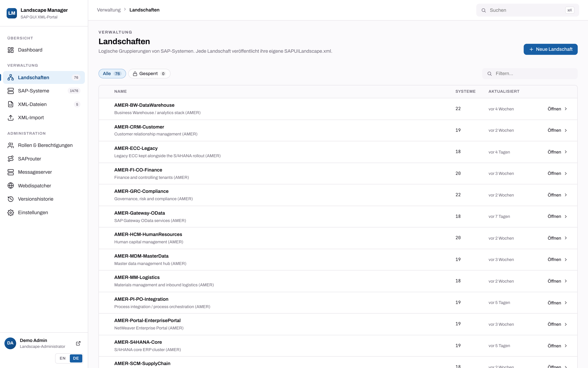Click the lock icon on Gesperrt filter
This screenshot has height=368, width=588.
point(135,73)
